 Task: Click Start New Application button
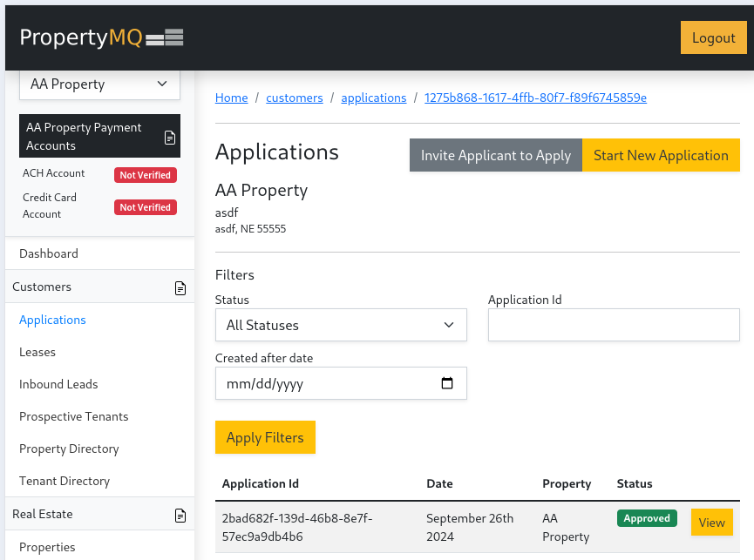tap(660, 155)
